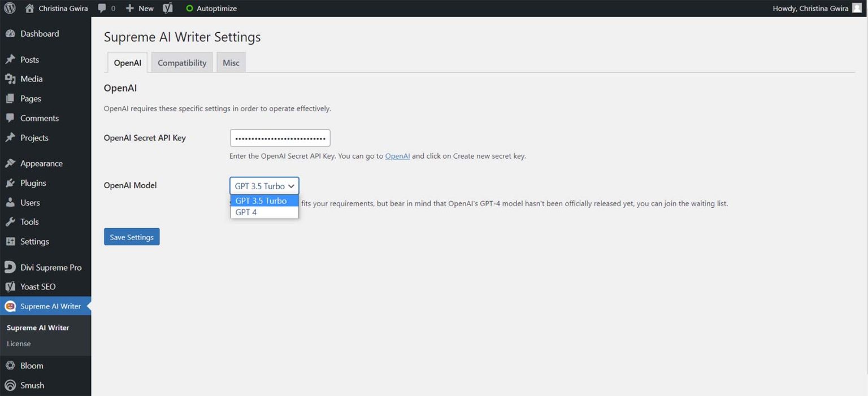The height and width of the screenshot is (396, 868).
Task: Expand the OpenAI Model dropdown
Action: (x=264, y=186)
